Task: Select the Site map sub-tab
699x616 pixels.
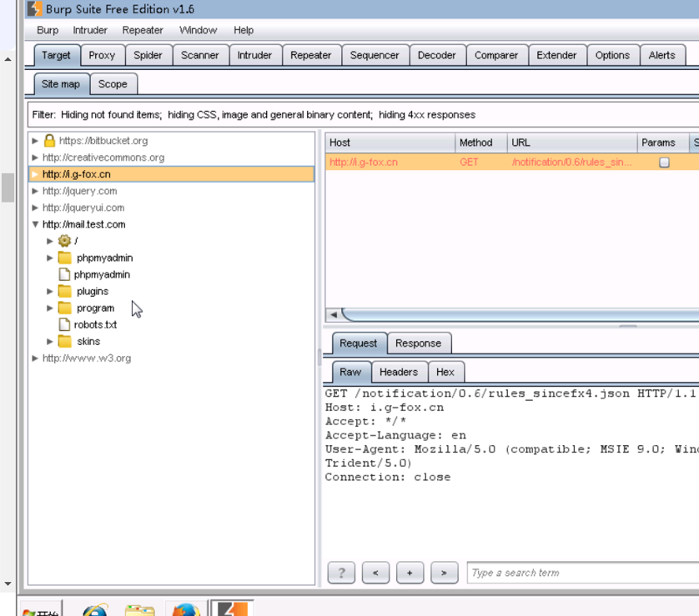Action: click(61, 84)
